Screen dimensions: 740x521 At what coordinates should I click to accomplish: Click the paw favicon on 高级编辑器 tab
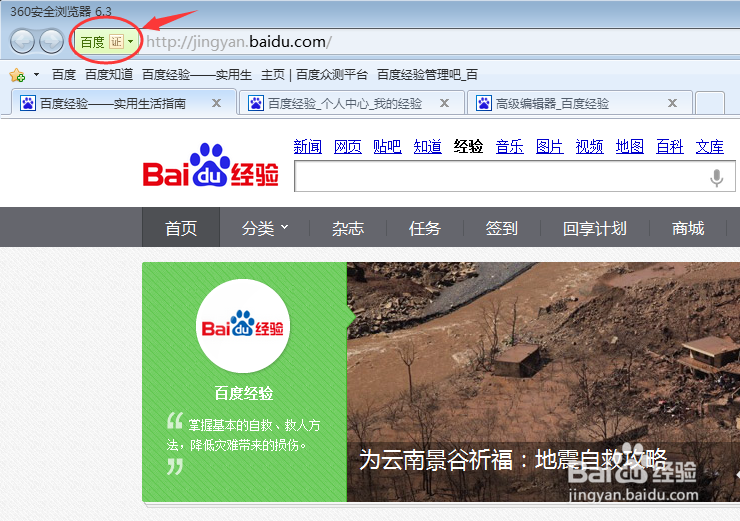click(x=484, y=103)
